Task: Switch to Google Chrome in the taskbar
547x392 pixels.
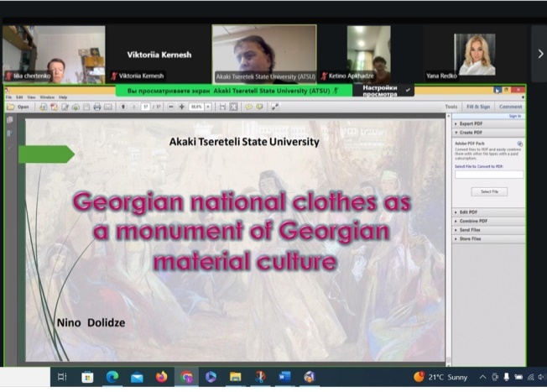Action: [186, 377]
